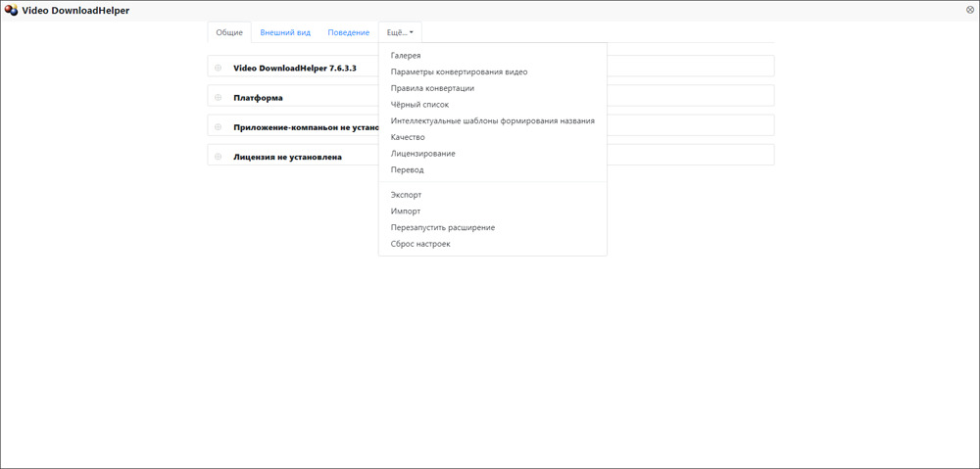Open Параметры конвертирования видео
The height and width of the screenshot is (469, 980).
tap(493, 71)
